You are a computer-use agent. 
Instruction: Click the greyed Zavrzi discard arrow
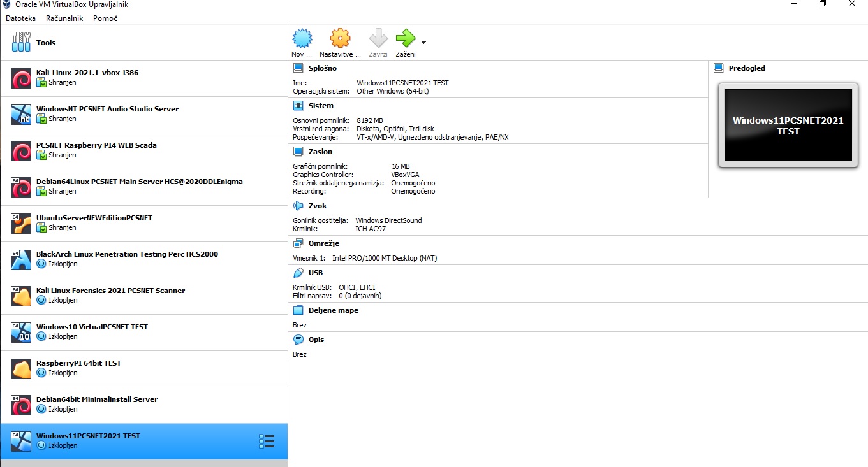pyautogui.click(x=378, y=38)
